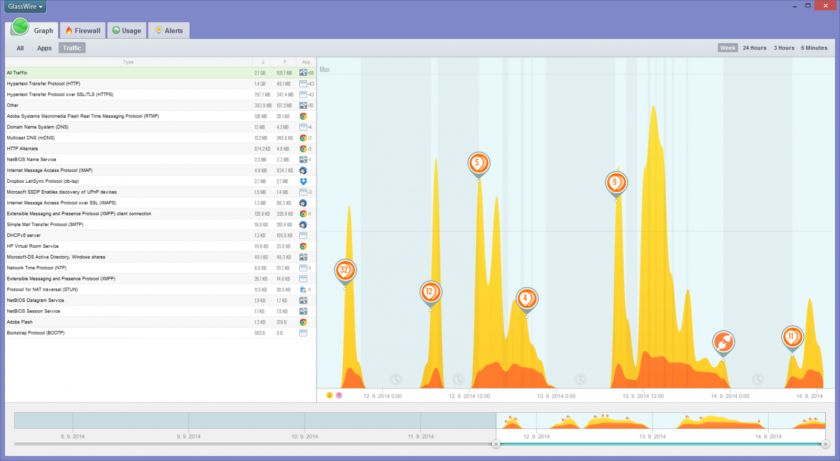Click the app icon in HTTP row
Image resolution: width=840 pixels, height=461 pixels.
tap(303, 84)
